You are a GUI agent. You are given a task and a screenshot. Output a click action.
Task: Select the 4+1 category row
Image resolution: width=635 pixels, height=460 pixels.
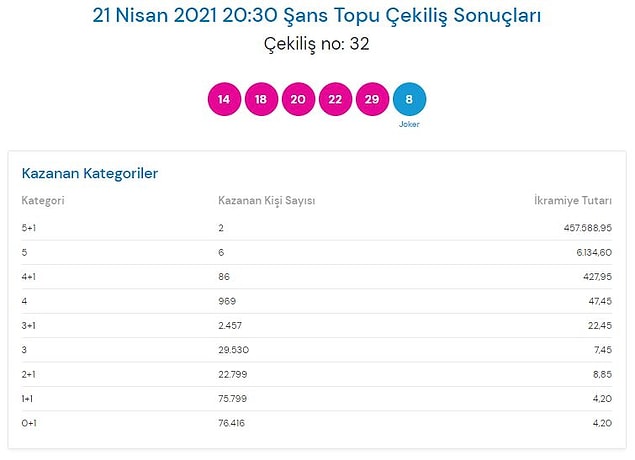click(317, 277)
